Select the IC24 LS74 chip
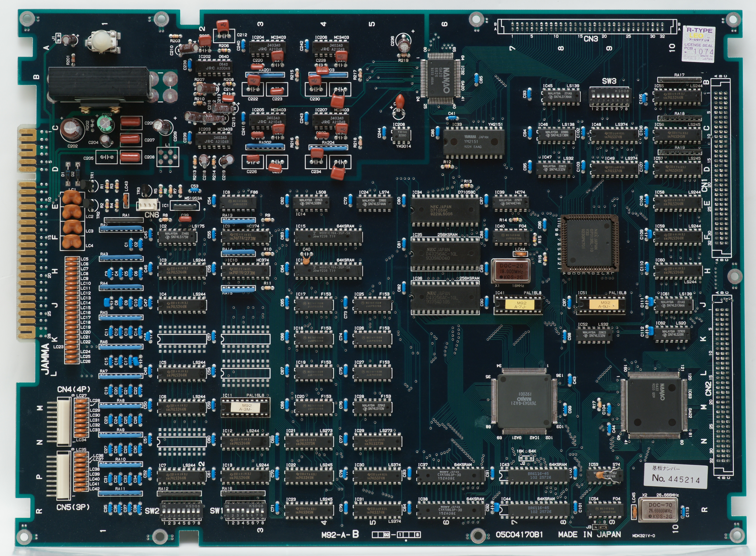 click(374, 203)
